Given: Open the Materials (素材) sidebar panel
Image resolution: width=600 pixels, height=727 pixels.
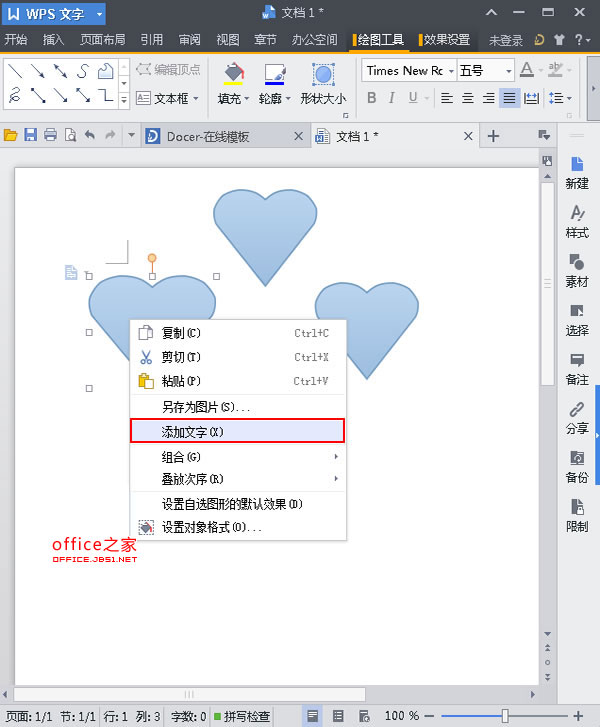Looking at the screenshot, I should coord(577,271).
